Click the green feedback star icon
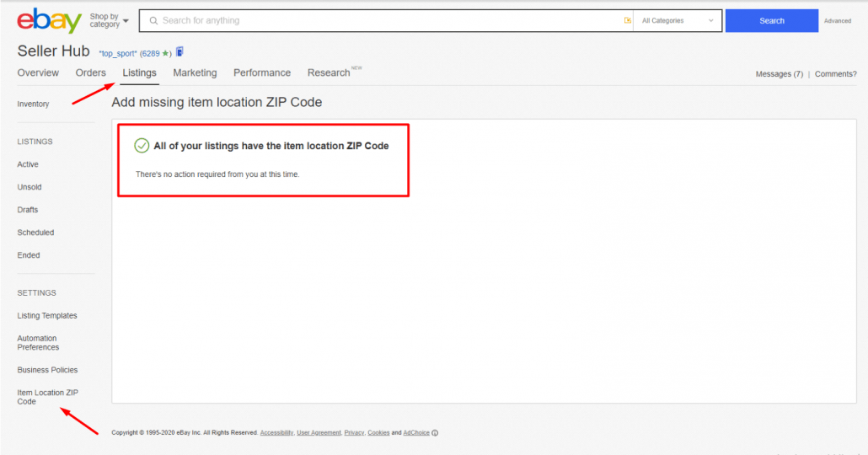This screenshot has height=455, width=868. (x=164, y=54)
